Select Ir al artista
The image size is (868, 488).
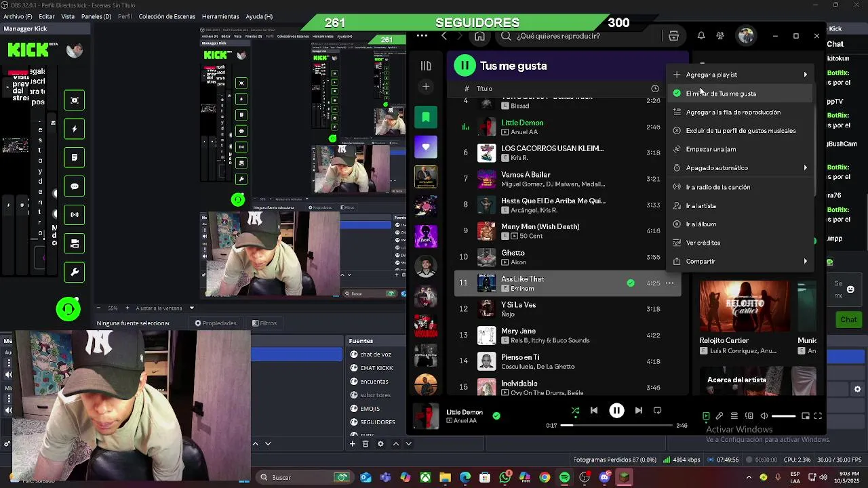pos(741,205)
